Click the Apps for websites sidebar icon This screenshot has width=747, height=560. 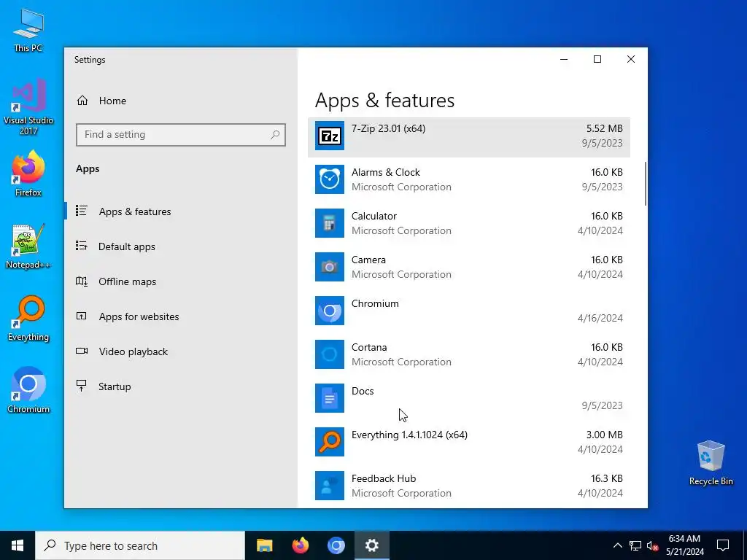coord(82,316)
